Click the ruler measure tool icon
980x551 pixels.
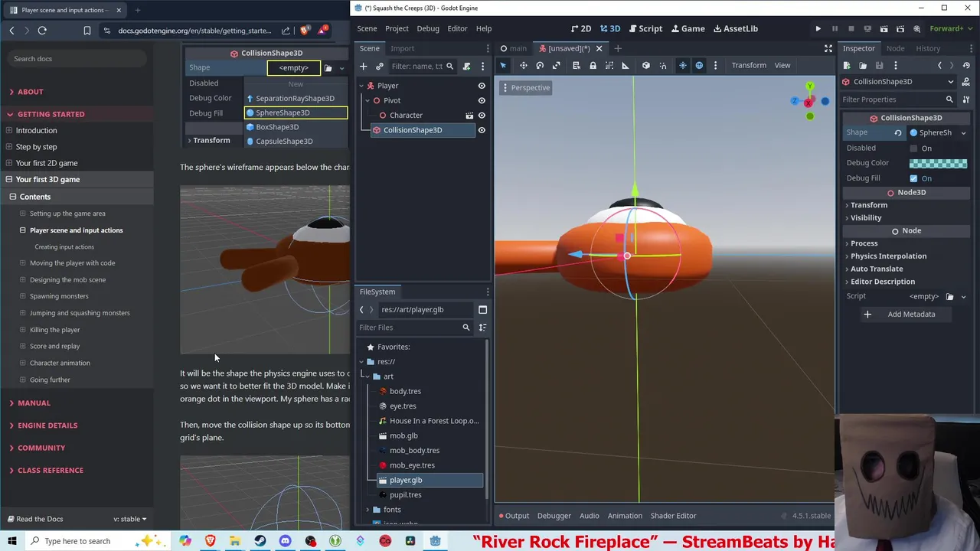625,66
